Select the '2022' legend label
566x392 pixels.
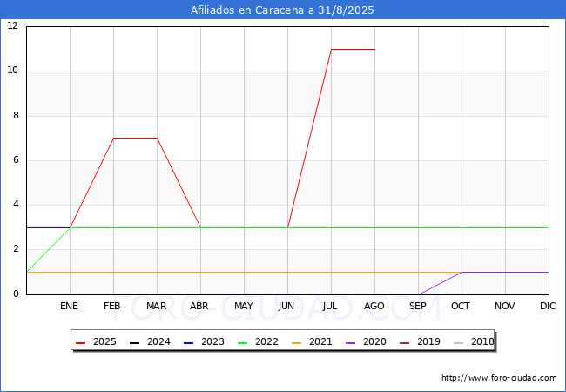[x=266, y=341]
